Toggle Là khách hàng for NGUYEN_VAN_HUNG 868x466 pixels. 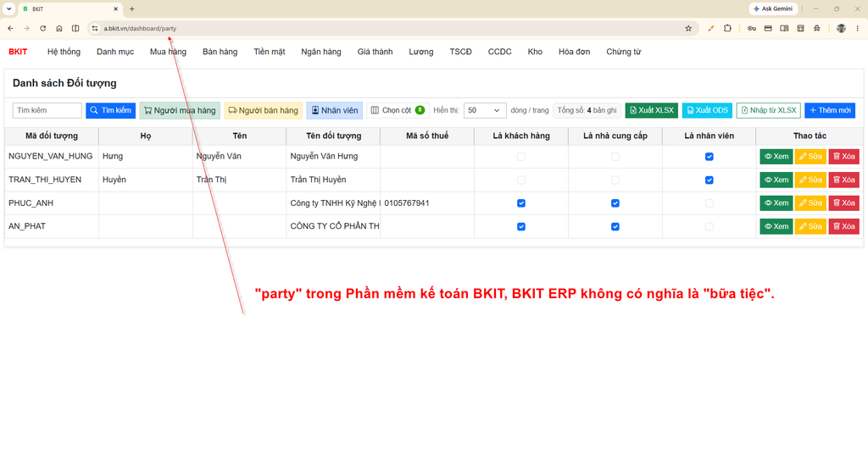point(521,157)
